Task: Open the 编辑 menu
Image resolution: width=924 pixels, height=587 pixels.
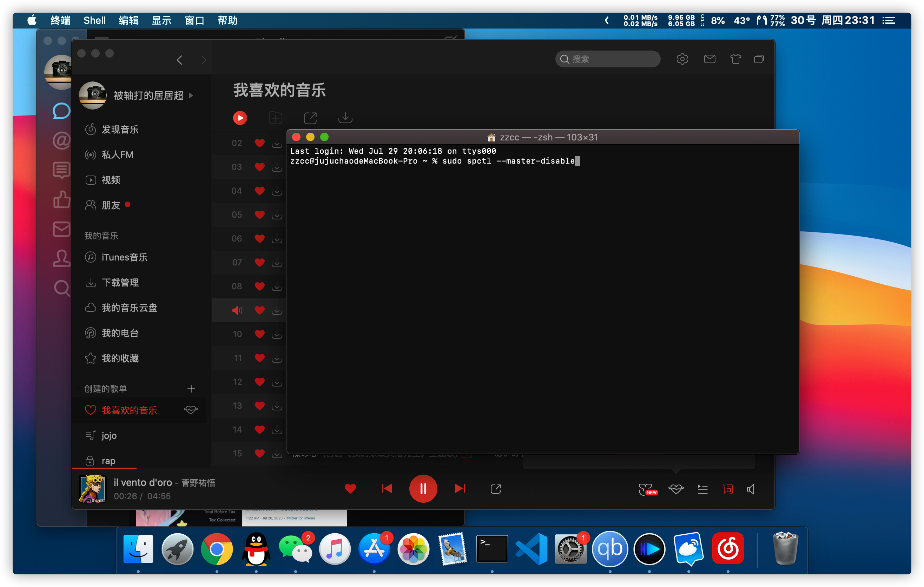Action: [128, 20]
